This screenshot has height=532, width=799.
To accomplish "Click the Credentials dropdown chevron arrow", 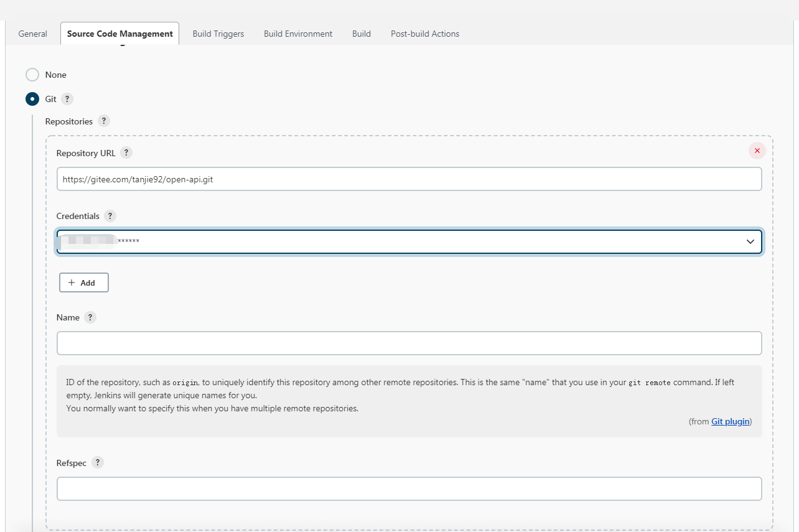I will click(x=750, y=241).
